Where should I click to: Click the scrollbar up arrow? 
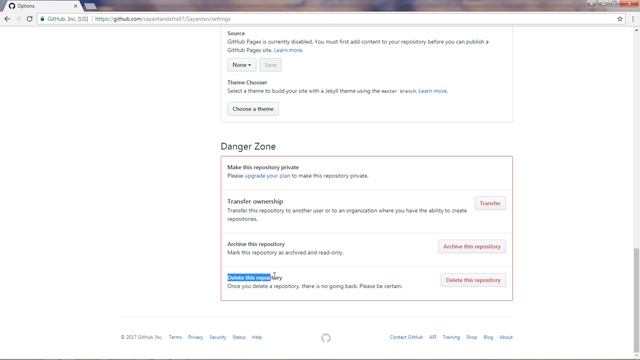636,31
